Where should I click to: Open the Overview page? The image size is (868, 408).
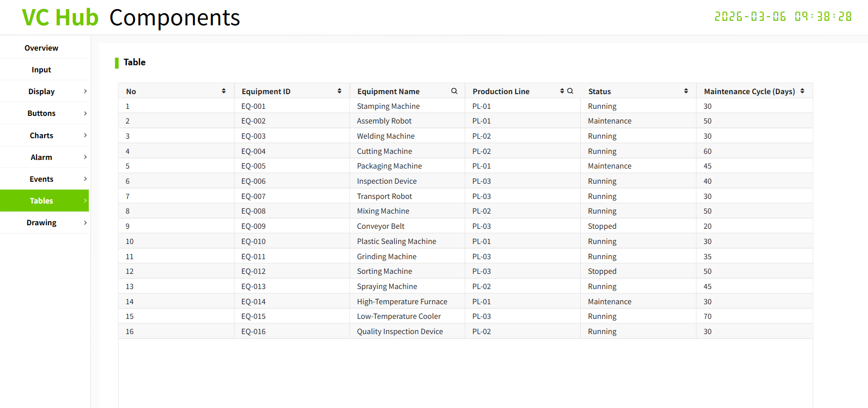coord(42,48)
